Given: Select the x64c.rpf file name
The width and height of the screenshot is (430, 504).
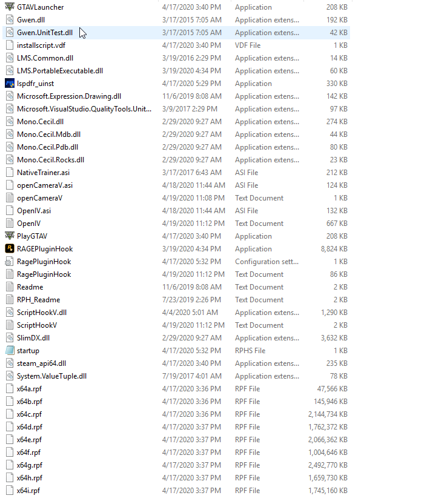Looking at the screenshot, I should [29, 414].
